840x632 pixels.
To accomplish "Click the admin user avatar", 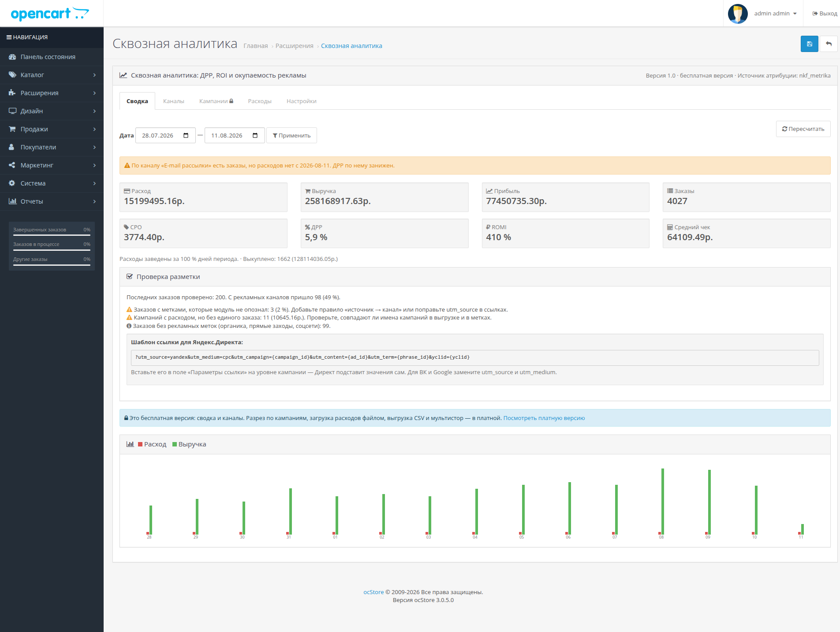I will click(x=738, y=14).
